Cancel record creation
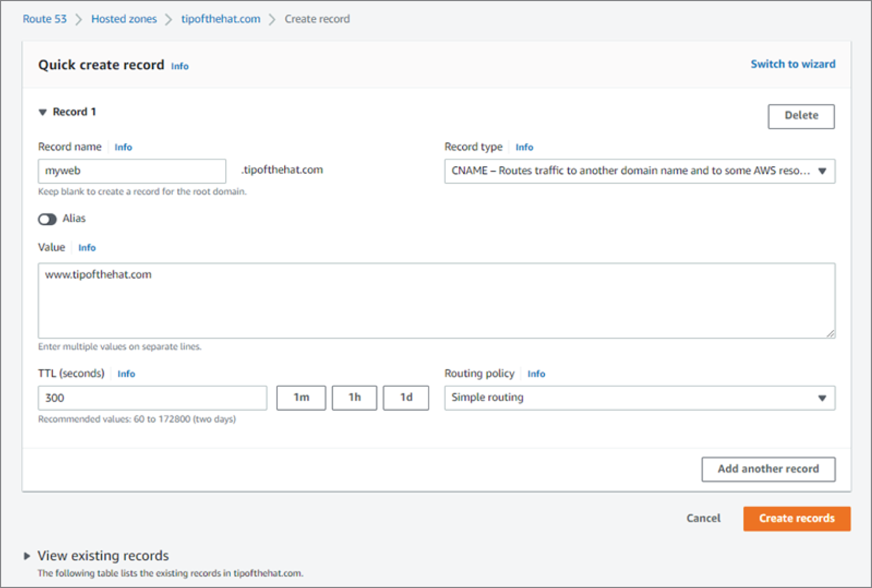This screenshot has width=872, height=588. (703, 518)
